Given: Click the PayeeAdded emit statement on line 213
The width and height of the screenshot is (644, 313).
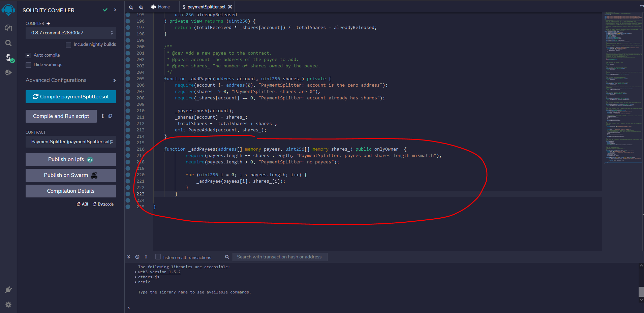Looking at the screenshot, I should click(x=220, y=130).
